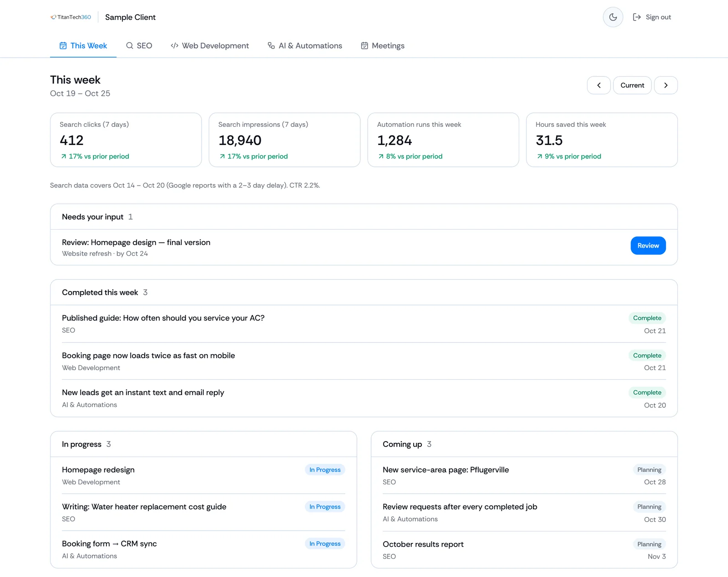Image resolution: width=728 pixels, height=577 pixels.
Task: Click the up-arrow trend icon in the Search clicks card
Action: pyautogui.click(x=64, y=156)
